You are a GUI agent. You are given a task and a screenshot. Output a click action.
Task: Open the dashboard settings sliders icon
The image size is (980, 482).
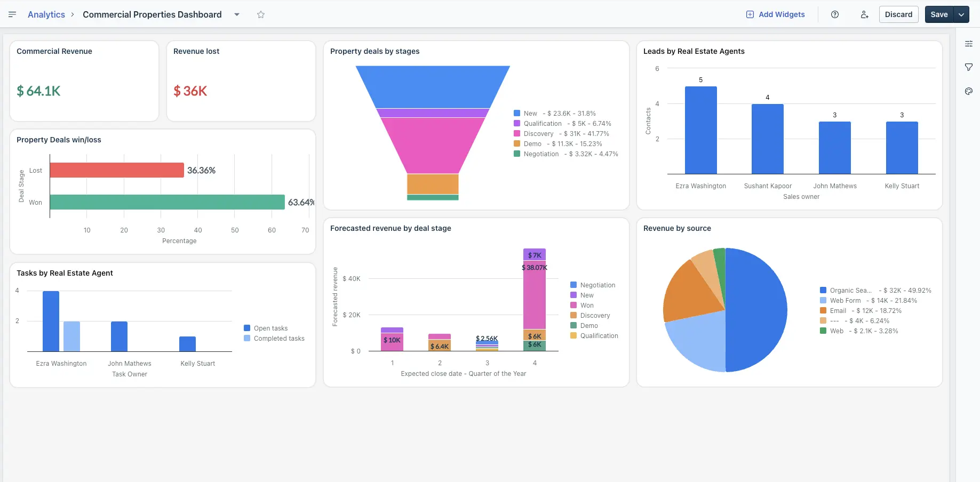pos(969,44)
